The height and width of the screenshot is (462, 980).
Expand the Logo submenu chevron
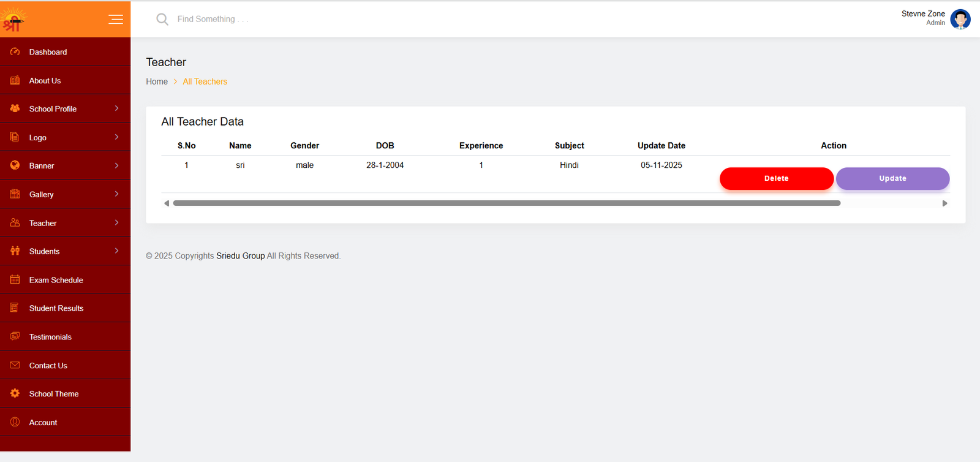[x=116, y=137]
